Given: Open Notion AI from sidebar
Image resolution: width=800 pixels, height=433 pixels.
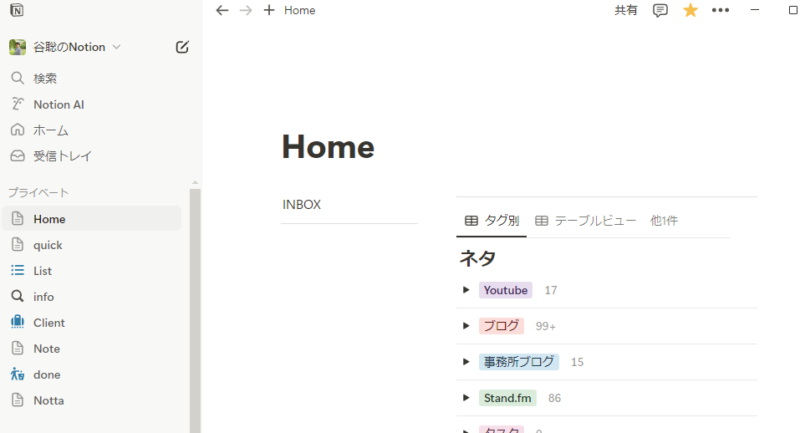Looking at the screenshot, I should click(x=65, y=104).
